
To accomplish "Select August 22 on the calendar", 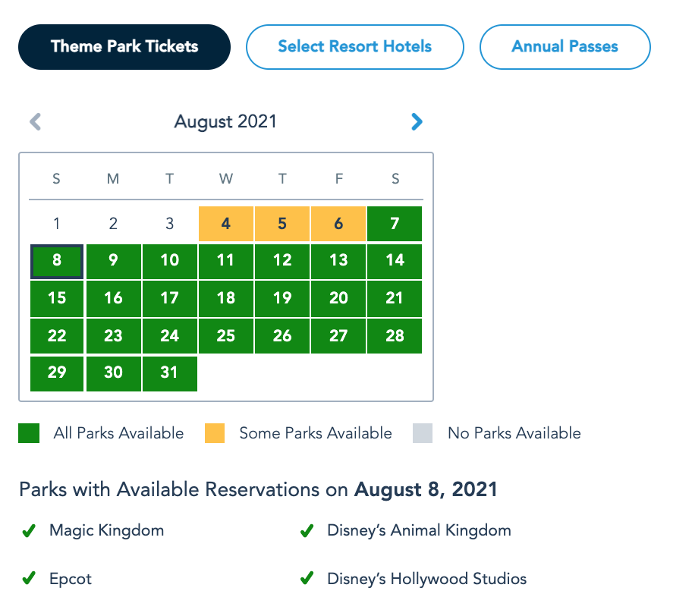I will click(57, 335).
